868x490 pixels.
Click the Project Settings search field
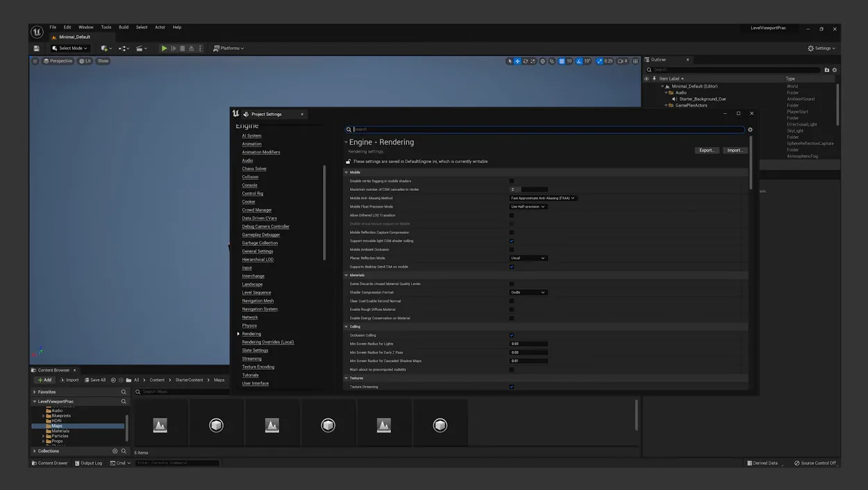[x=545, y=130]
